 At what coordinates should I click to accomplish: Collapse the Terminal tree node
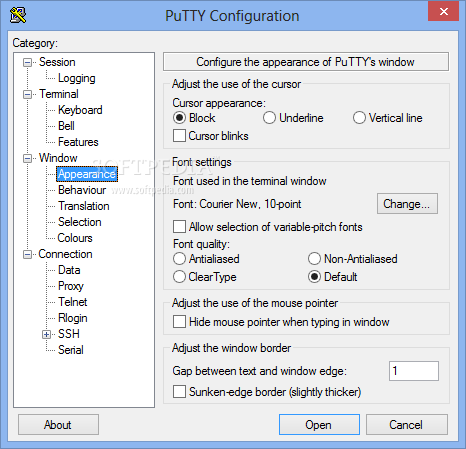tap(27, 94)
